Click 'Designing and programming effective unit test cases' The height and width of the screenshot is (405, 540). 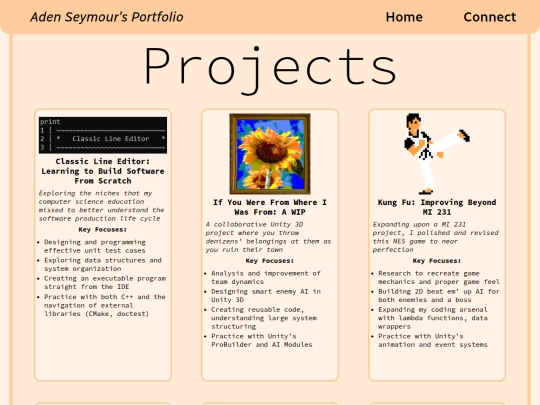[x=95, y=246]
